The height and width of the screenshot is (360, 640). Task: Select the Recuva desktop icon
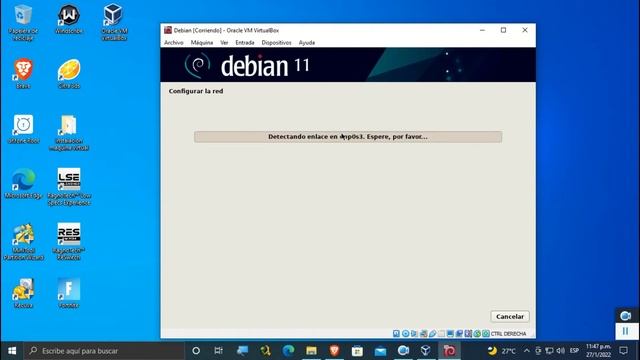(x=23, y=293)
